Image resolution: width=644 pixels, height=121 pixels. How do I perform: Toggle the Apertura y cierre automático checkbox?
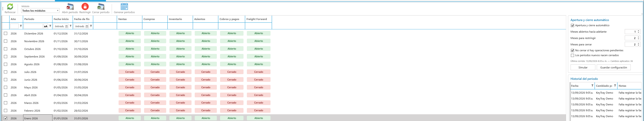(573, 26)
